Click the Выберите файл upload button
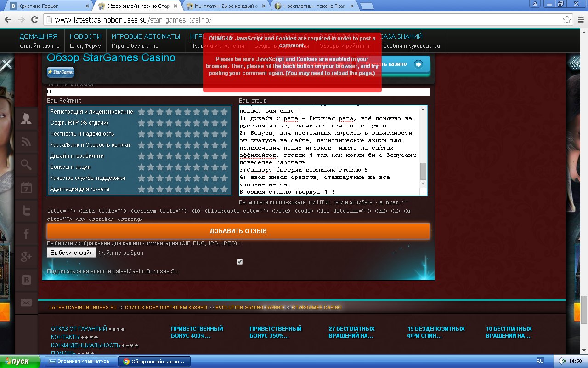The height and width of the screenshot is (368, 588). click(71, 253)
